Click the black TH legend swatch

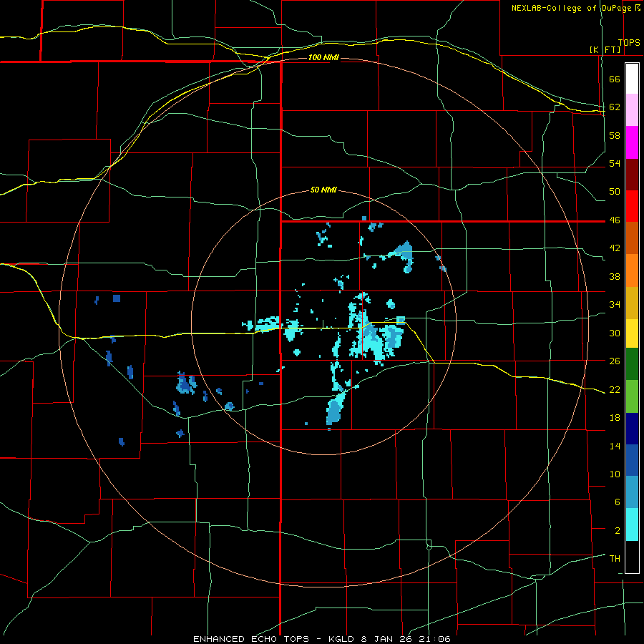click(632, 557)
